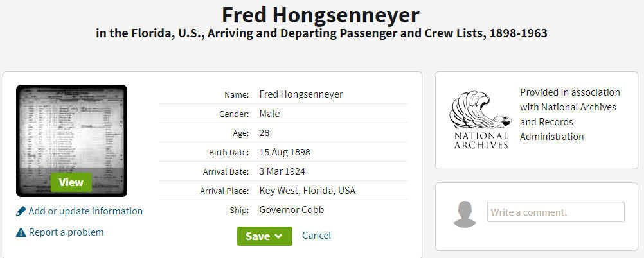Expand the Save dropdown chevron

278,236
